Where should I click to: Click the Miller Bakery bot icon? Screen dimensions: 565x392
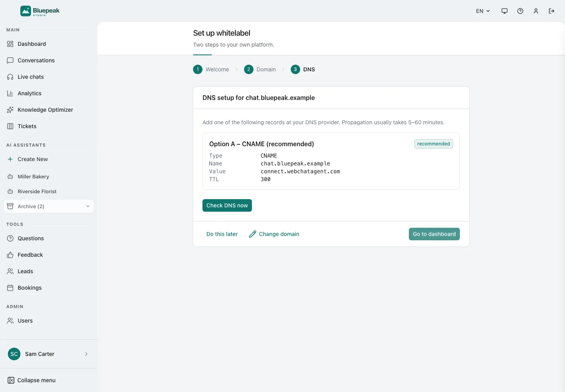pos(10,176)
